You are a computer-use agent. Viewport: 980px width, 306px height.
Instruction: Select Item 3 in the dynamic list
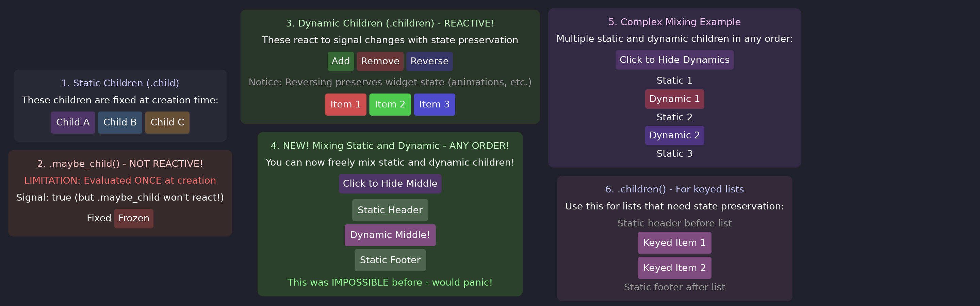click(x=434, y=104)
